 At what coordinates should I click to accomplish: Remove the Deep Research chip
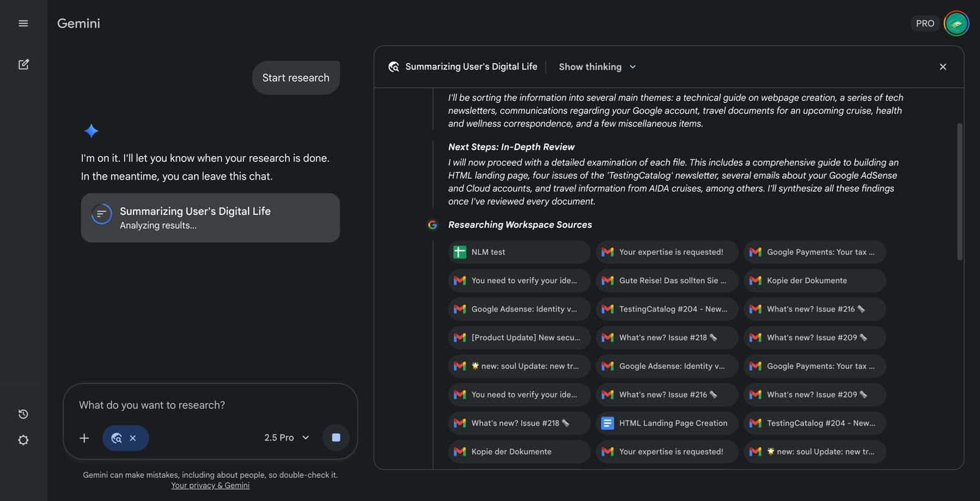click(133, 438)
